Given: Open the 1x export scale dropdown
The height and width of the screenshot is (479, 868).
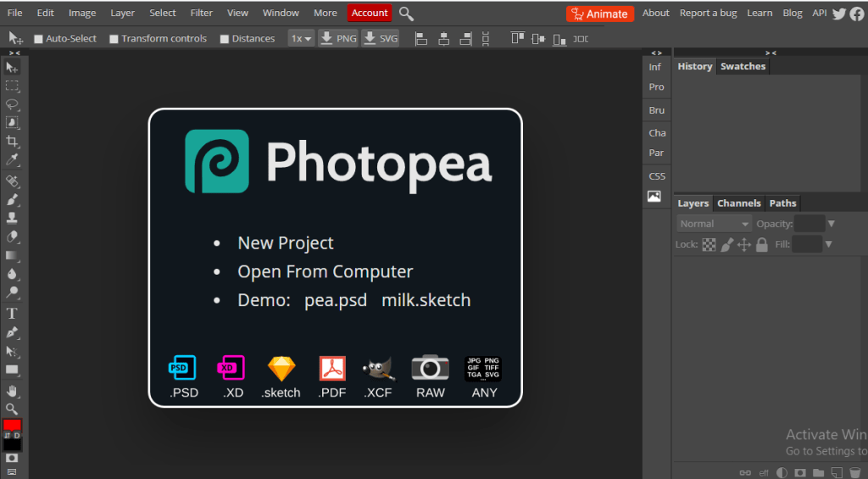Looking at the screenshot, I should [x=301, y=39].
